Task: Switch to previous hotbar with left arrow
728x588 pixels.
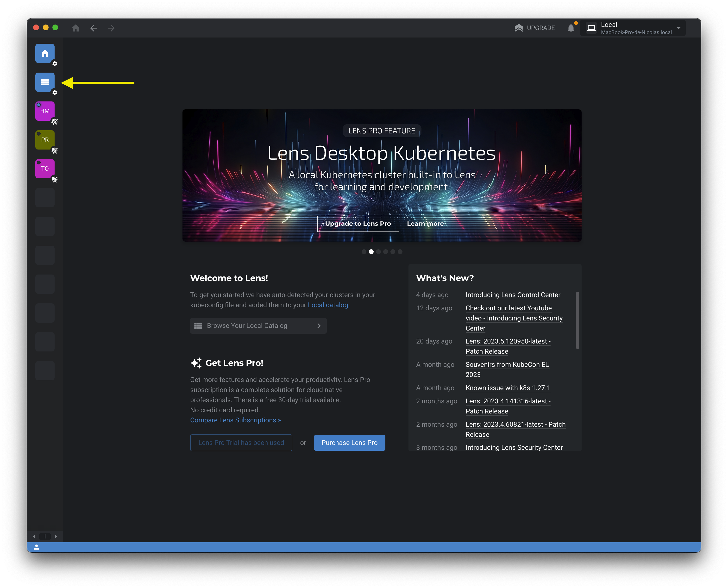Action: point(34,537)
